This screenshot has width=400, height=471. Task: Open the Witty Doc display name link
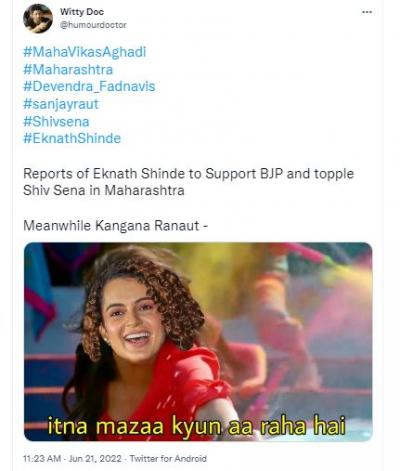82,12
